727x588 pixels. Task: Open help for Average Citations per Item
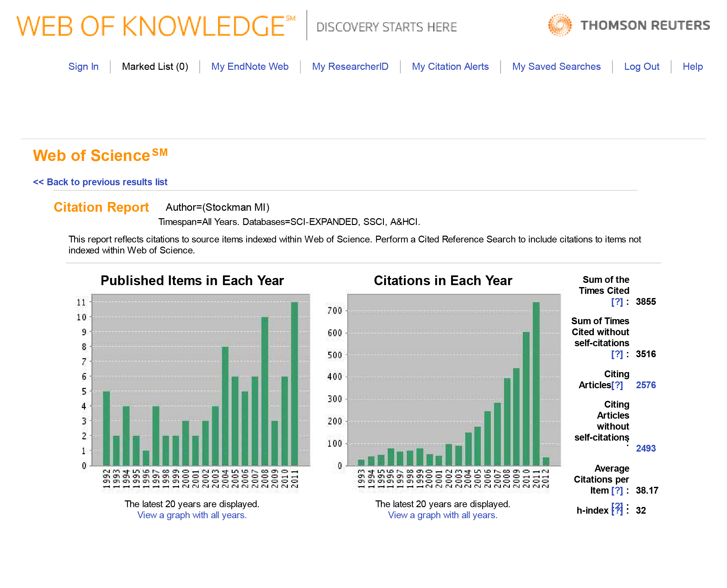pyautogui.click(x=616, y=490)
